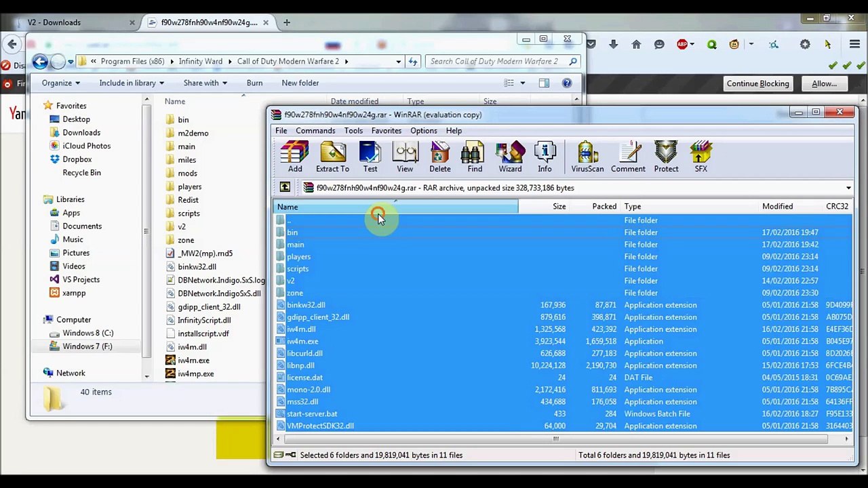Select Windows 8 (C:) drive in sidebar
The height and width of the screenshot is (488, 868).
tap(88, 333)
